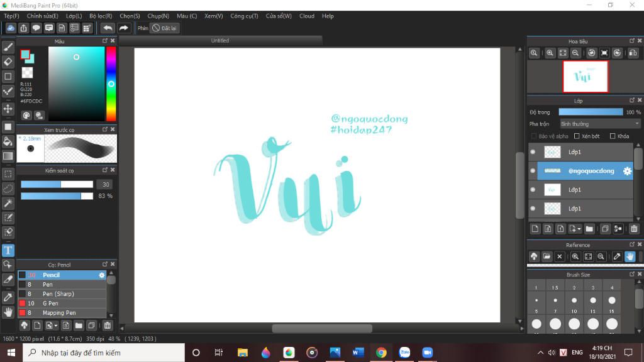The image size is (644, 362).
Task: Clear the reference image with X icon
Action: pyautogui.click(x=559, y=256)
